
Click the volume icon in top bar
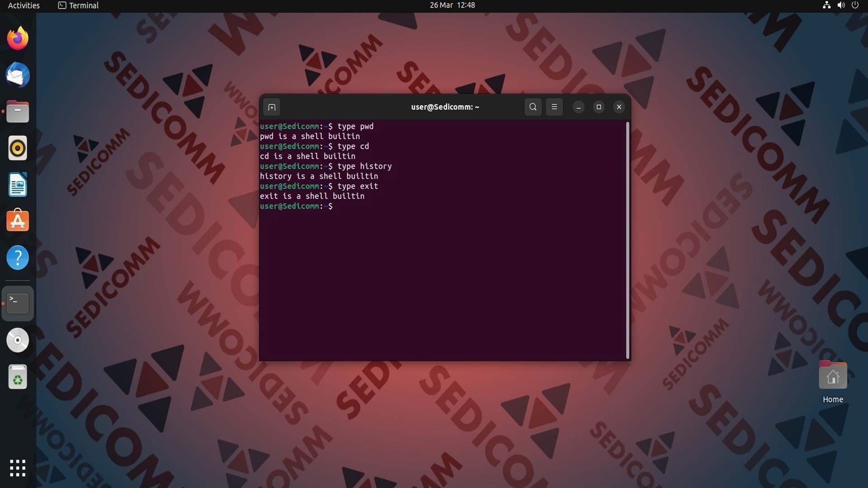click(841, 5)
